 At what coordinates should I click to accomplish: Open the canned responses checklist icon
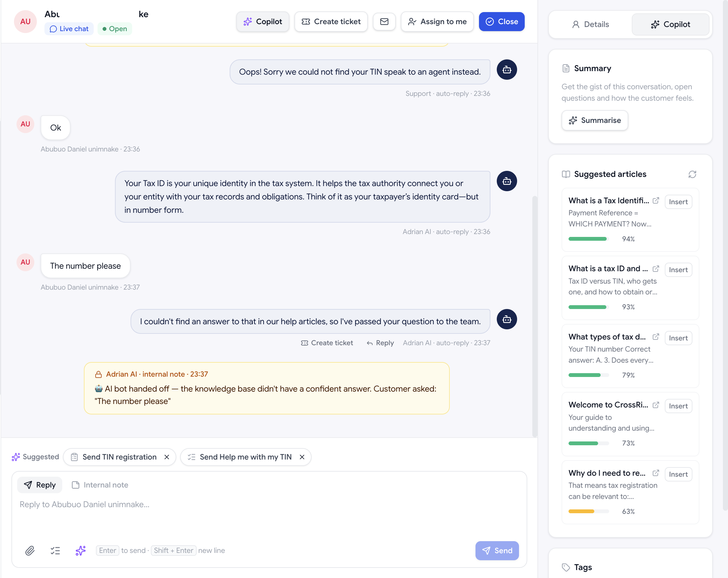(55, 551)
